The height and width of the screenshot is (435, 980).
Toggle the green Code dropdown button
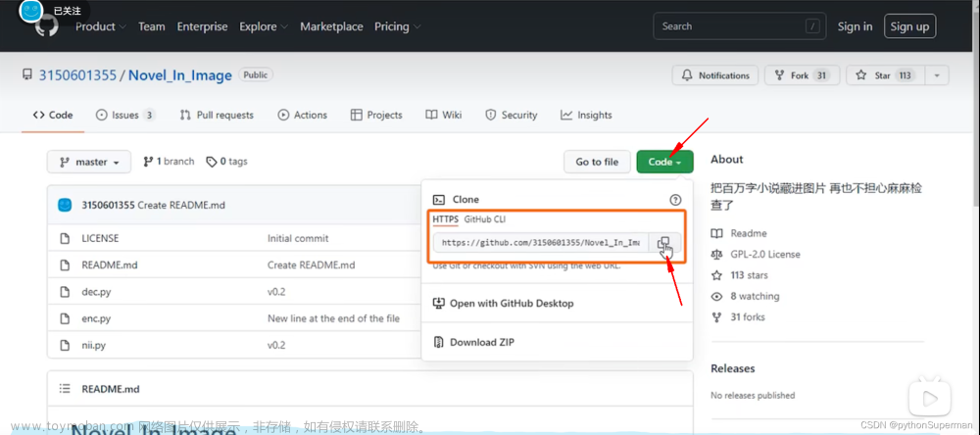click(x=665, y=162)
